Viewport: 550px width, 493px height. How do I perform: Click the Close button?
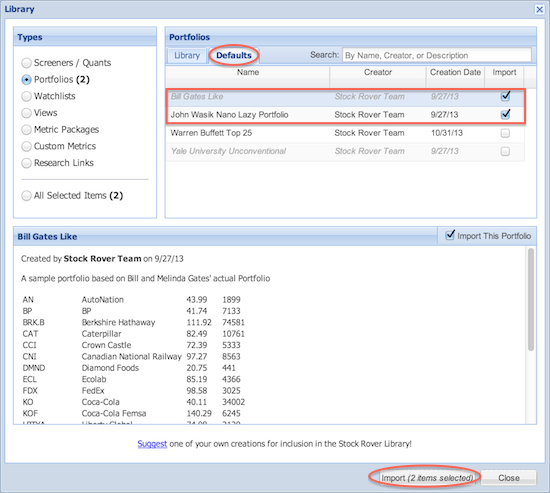point(509,478)
